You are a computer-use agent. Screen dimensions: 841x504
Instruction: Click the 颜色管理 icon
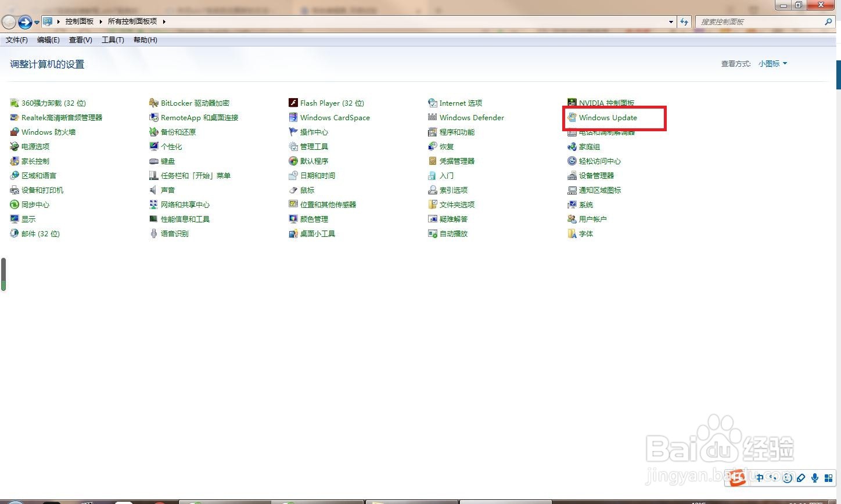point(293,219)
